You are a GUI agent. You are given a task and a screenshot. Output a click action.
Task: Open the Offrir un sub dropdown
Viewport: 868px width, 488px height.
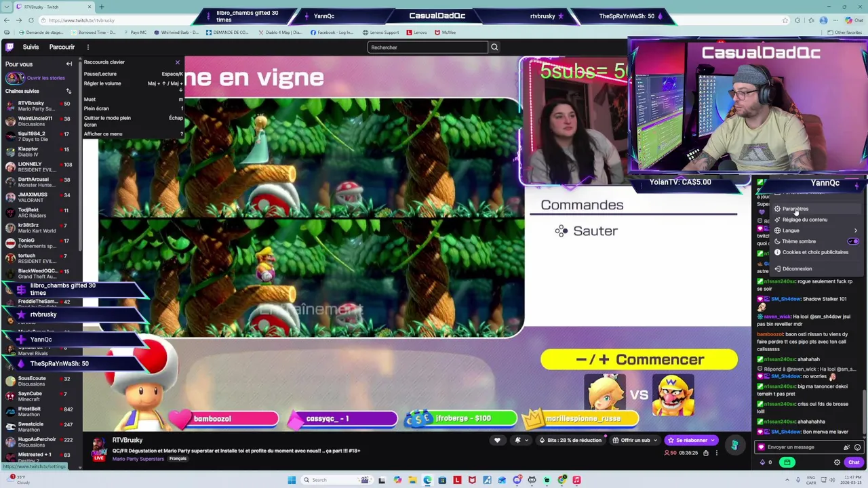coord(635,440)
